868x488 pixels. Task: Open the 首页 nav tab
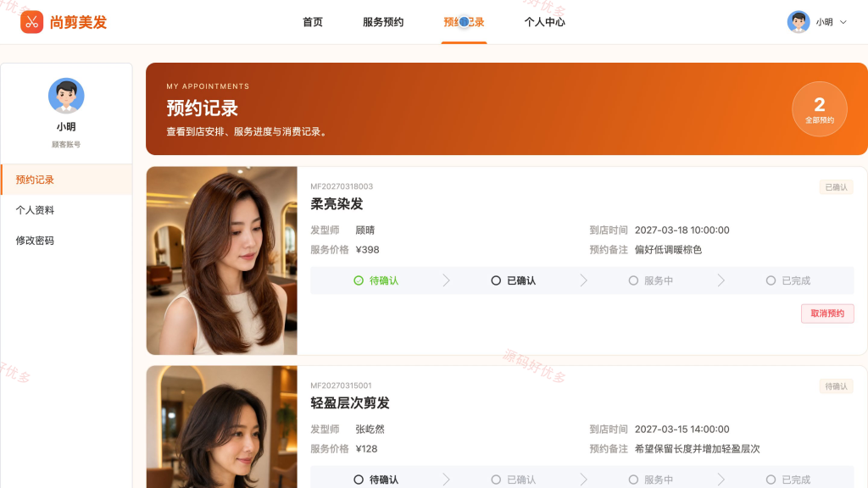[x=313, y=22]
